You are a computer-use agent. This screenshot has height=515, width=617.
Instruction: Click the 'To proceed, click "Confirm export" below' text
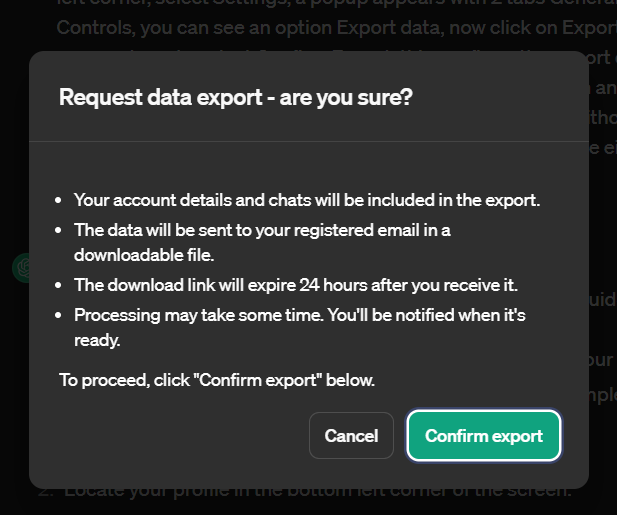pyautogui.click(x=217, y=380)
